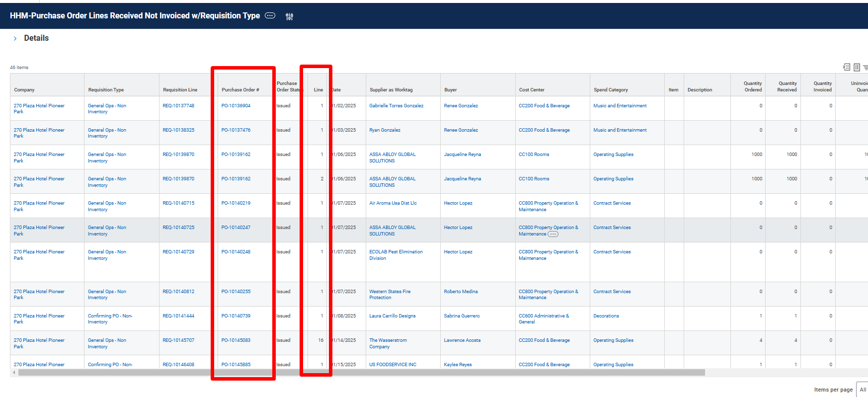
Task: Open Requisition Line column header menu
Action: (x=180, y=90)
